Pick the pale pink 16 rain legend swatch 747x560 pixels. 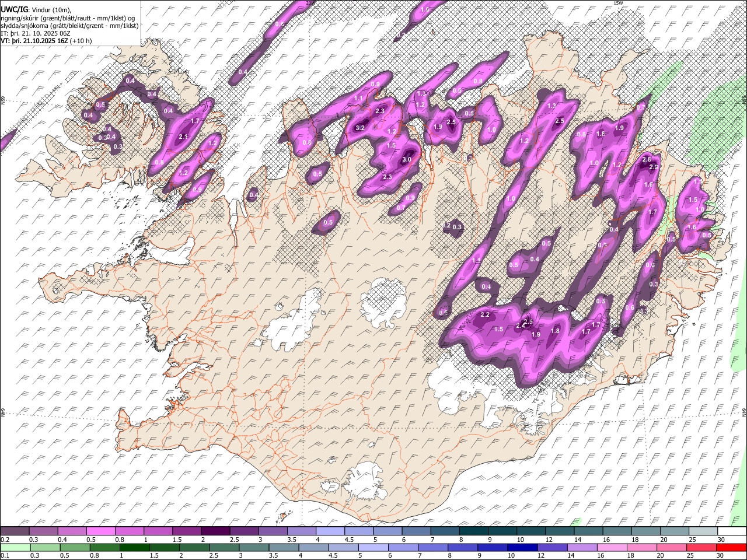(x=611, y=547)
